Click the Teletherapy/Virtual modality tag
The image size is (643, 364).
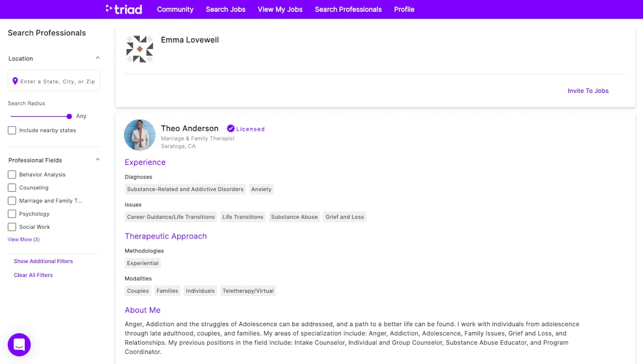248,291
